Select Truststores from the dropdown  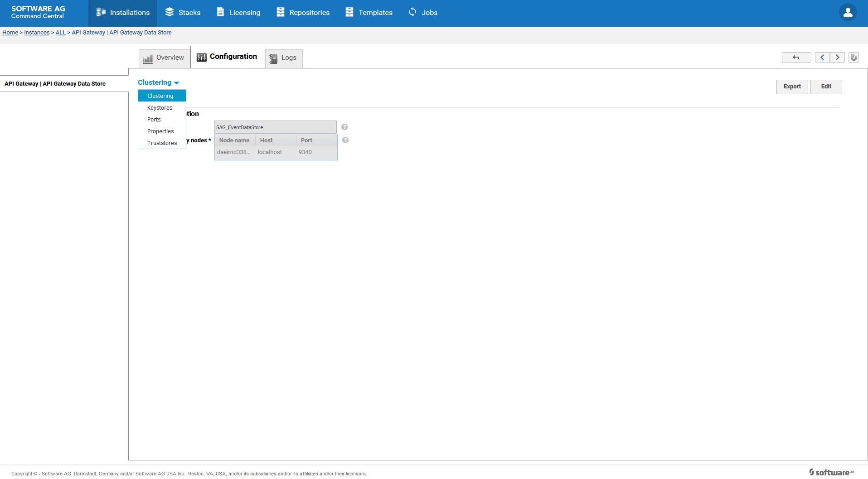click(x=162, y=143)
